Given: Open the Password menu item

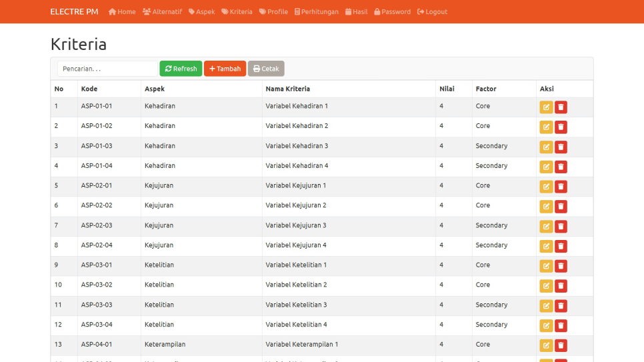Looking at the screenshot, I should (x=392, y=11).
